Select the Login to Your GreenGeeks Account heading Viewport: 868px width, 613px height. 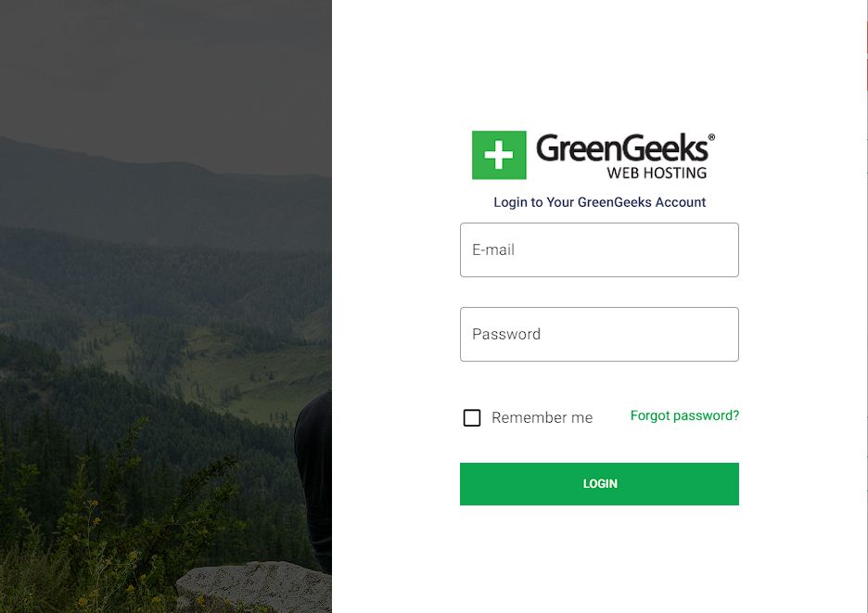[599, 202]
